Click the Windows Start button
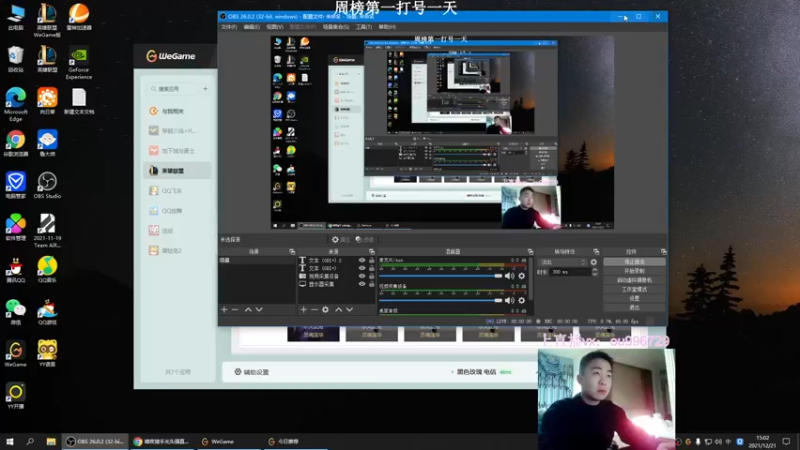 click(x=10, y=441)
